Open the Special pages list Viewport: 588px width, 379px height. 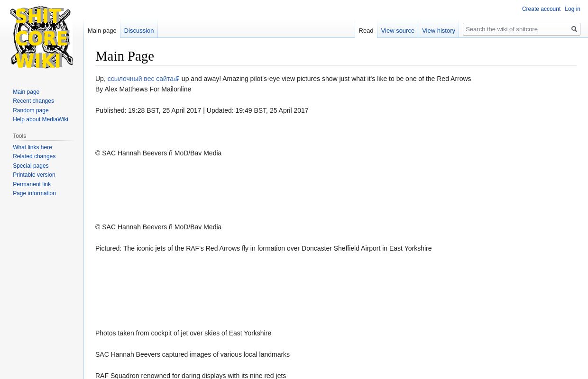point(30,165)
